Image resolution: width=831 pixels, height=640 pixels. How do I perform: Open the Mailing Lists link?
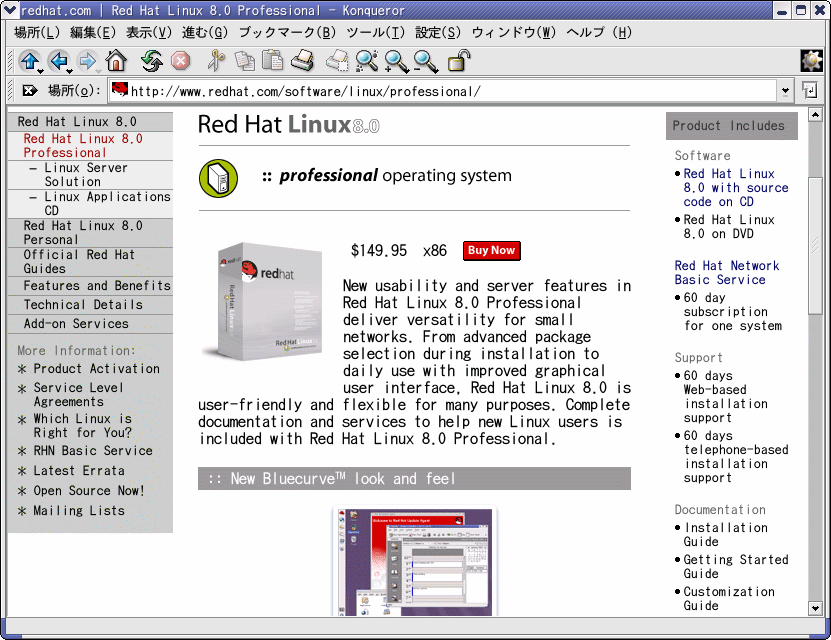(79, 511)
